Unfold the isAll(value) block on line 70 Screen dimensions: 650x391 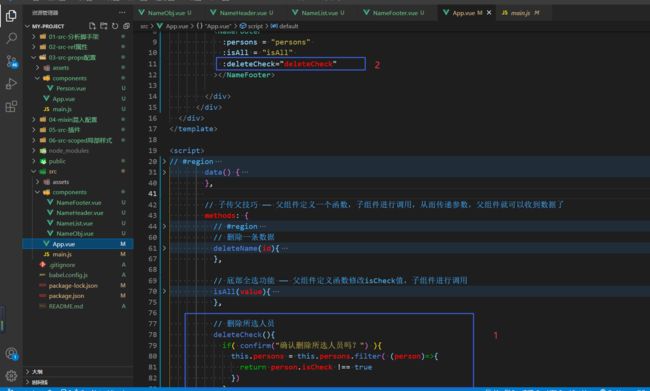(164, 291)
